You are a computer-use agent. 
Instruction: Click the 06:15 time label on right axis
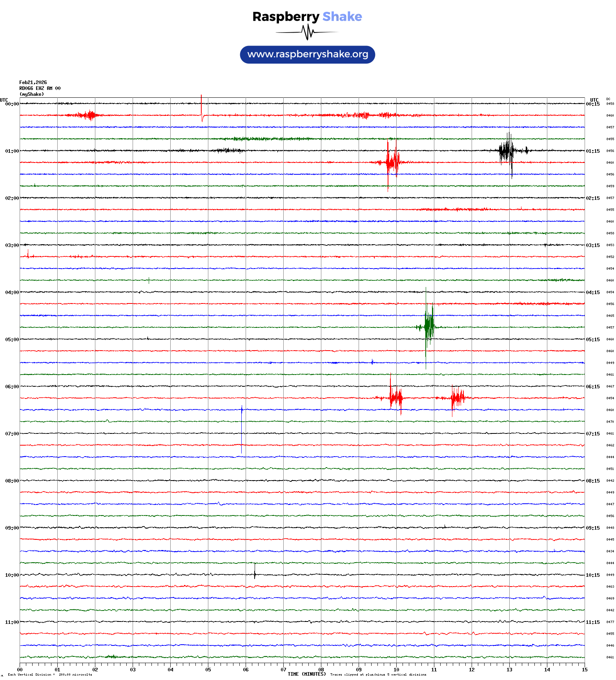coord(592,387)
